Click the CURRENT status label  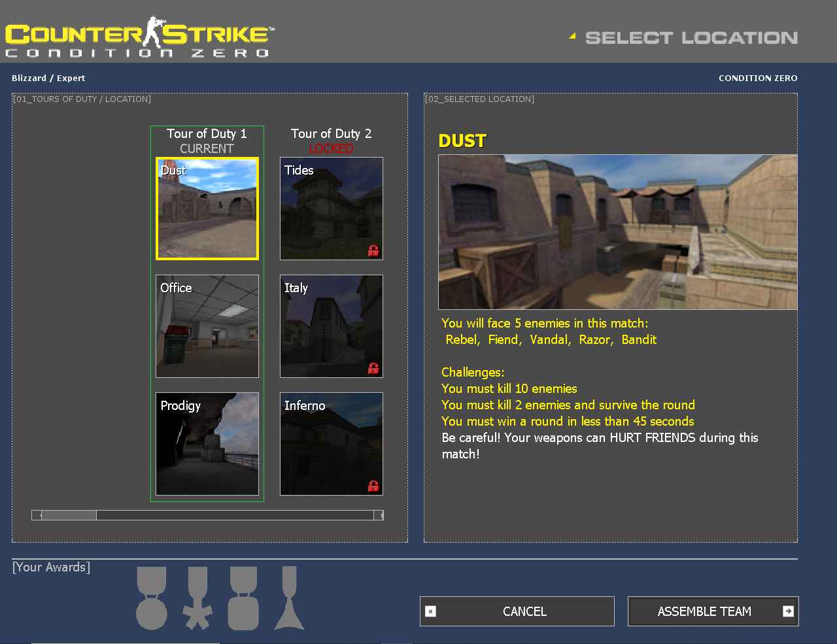click(207, 148)
